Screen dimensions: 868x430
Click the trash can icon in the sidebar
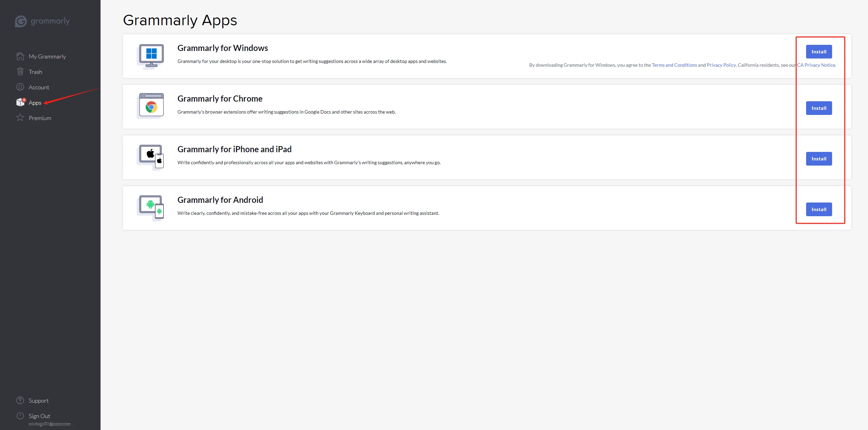tap(20, 71)
